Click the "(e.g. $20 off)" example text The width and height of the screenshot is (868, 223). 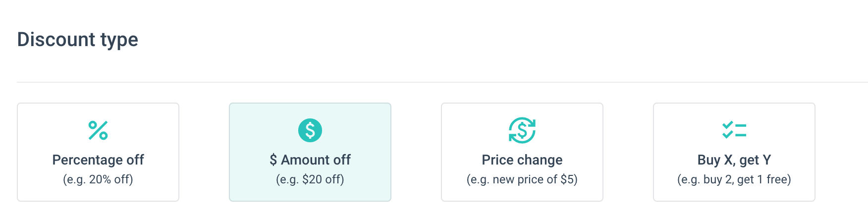pyautogui.click(x=310, y=179)
